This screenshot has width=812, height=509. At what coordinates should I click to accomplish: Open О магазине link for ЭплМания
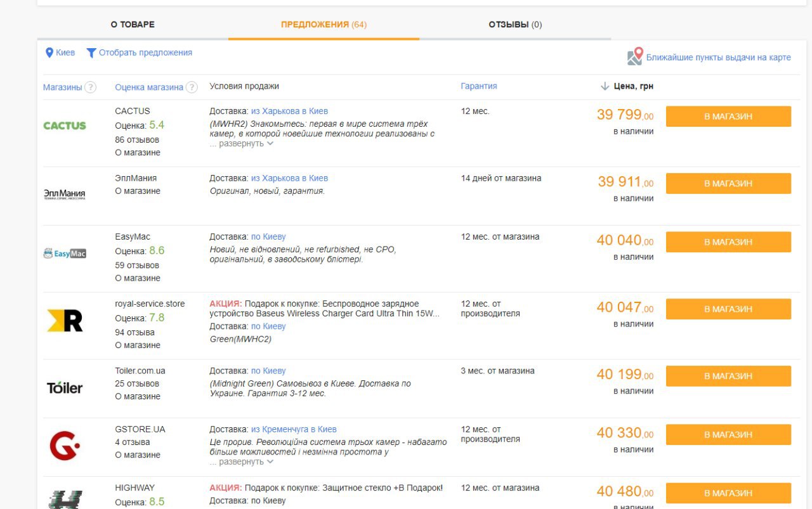coord(138,191)
